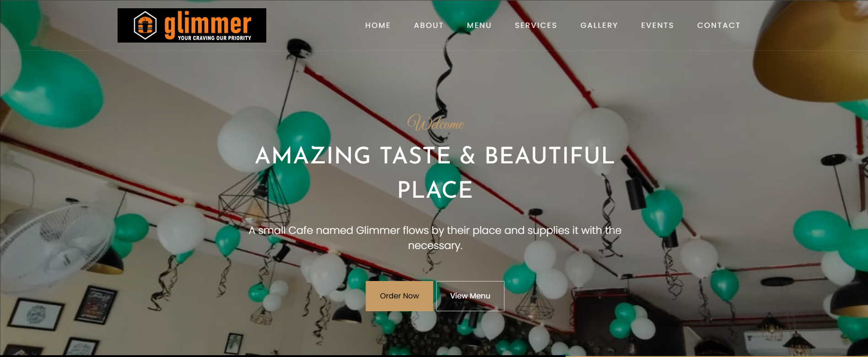The width and height of the screenshot is (868, 357).
Task: Click the Your Craving Our Priority tagline
Action: pyautogui.click(x=215, y=38)
